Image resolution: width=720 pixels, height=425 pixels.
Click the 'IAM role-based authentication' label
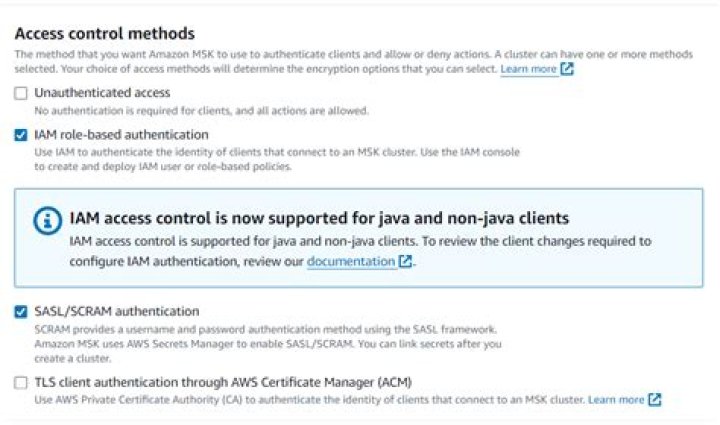(x=121, y=134)
